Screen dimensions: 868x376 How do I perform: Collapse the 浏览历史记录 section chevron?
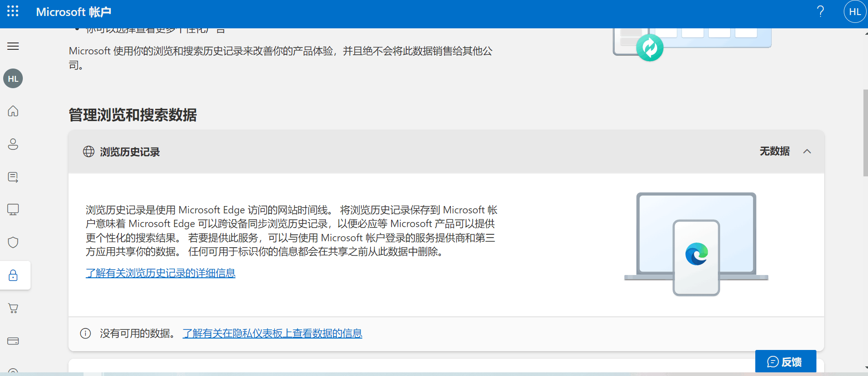coord(807,151)
